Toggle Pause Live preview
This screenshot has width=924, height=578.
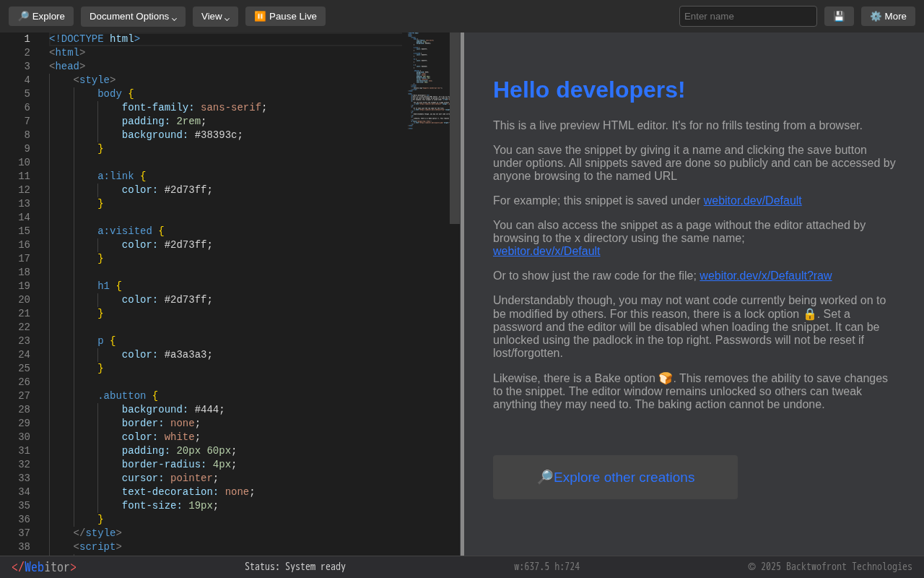[x=285, y=17]
